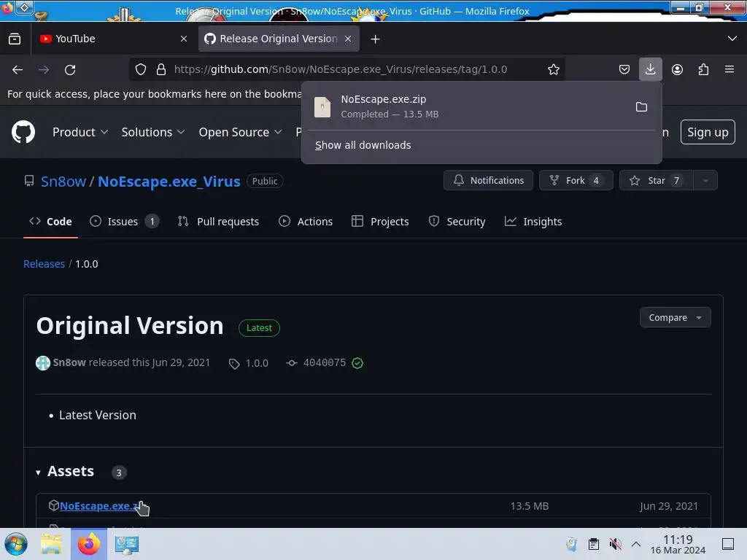Image resolution: width=747 pixels, height=560 pixels.
Task: Reload the current page
Action: pos(70,69)
